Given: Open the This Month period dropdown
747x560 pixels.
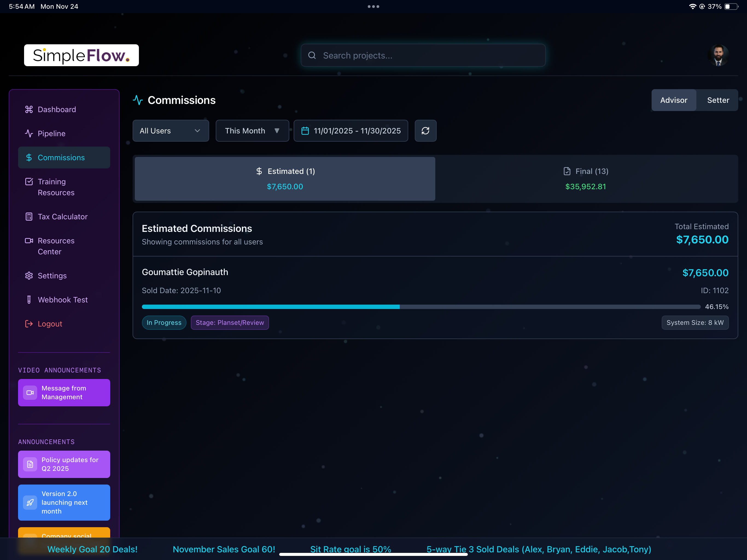Looking at the screenshot, I should (252, 131).
